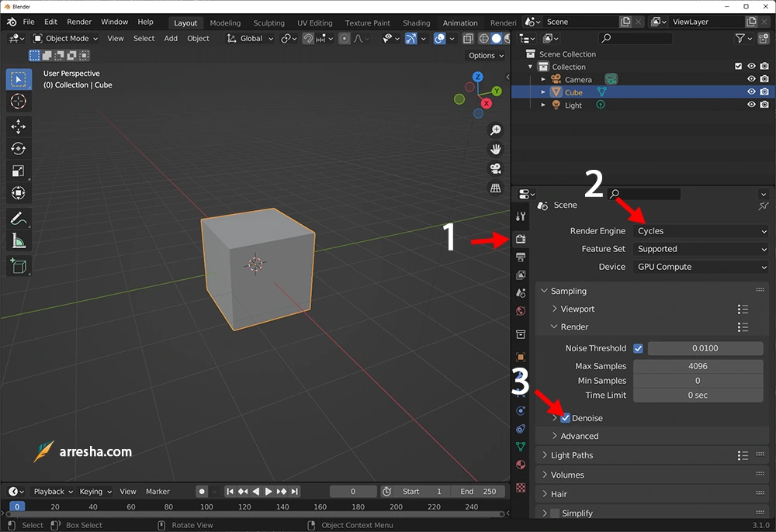The width and height of the screenshot is (776, 532).
Task: Open Output Properties with the printer icon
Action: (521, 257)
